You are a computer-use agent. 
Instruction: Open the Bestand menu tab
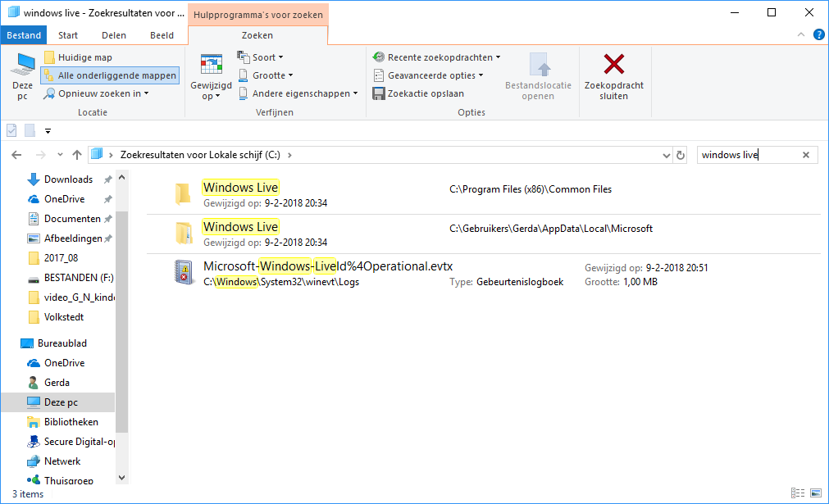[24, 35]
